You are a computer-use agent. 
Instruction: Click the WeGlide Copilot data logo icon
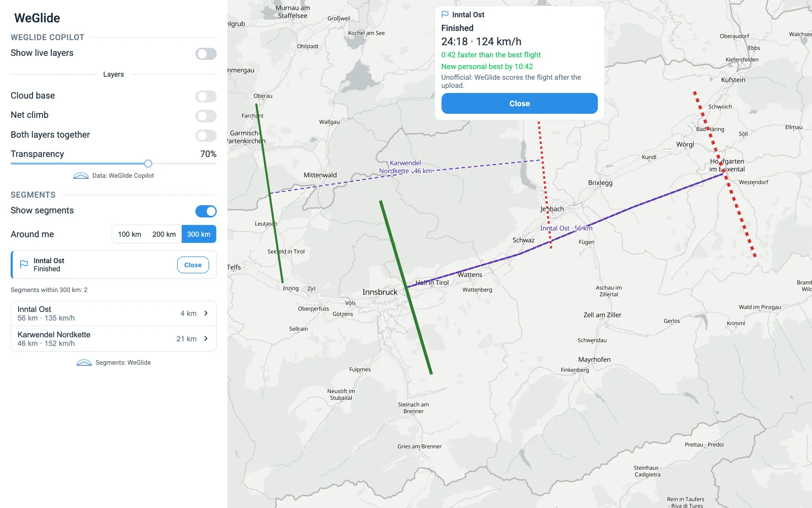[x=81, y=176]
